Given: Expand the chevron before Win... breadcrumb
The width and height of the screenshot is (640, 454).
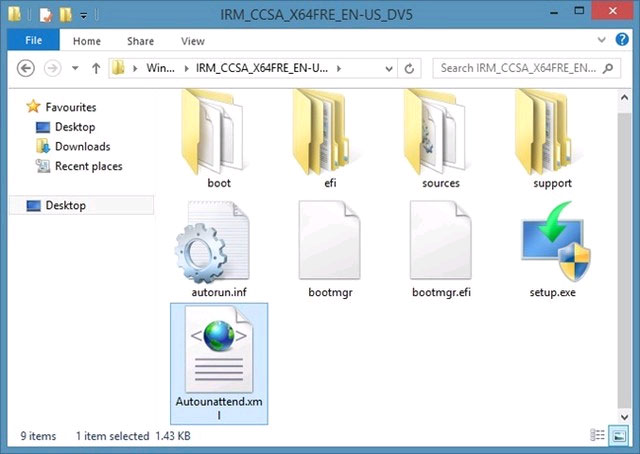Looking at the screenshot, I should [135, 69].
